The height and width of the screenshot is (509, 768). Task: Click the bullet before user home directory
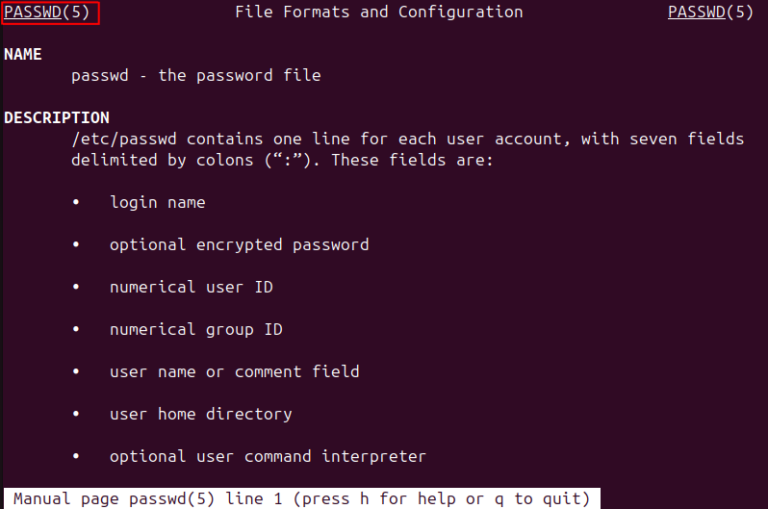click(76, 414)
